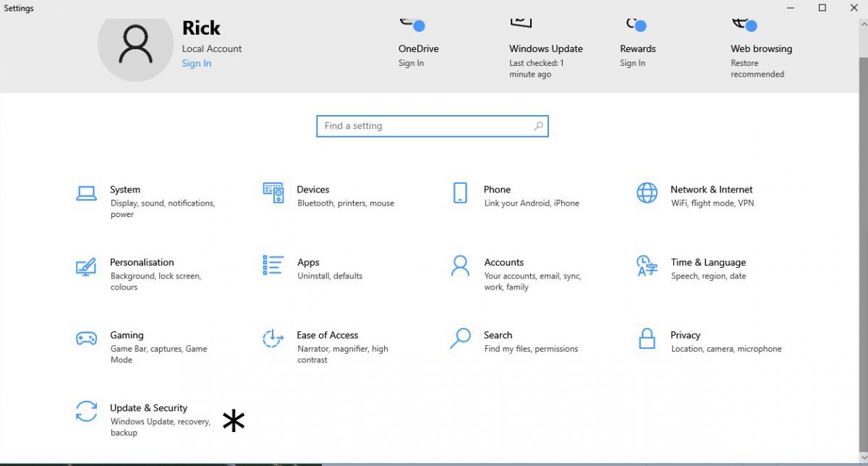Open the Accounts category title
868x466 pixels.
[504, 263]
